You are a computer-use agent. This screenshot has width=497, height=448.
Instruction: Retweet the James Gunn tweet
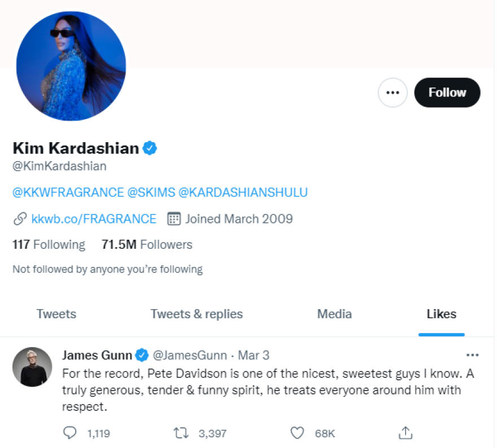pyautogui.click(x=181, y=433)
